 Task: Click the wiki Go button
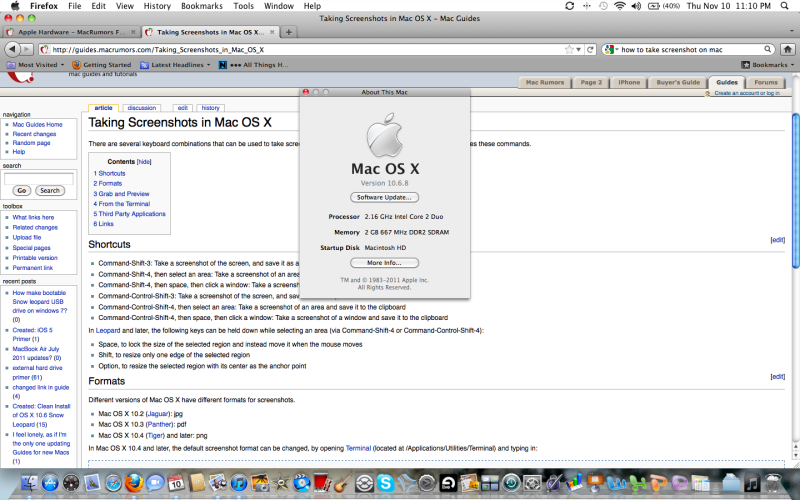point(21,190)
